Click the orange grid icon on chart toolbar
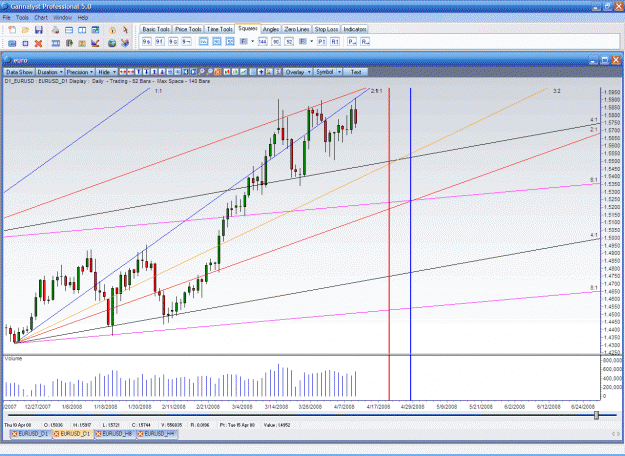This screenshot has height=456, width=625. (x=217, y=72)
